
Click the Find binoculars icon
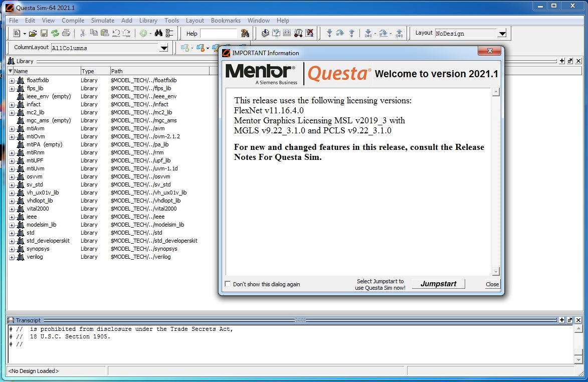coord(158,34)
